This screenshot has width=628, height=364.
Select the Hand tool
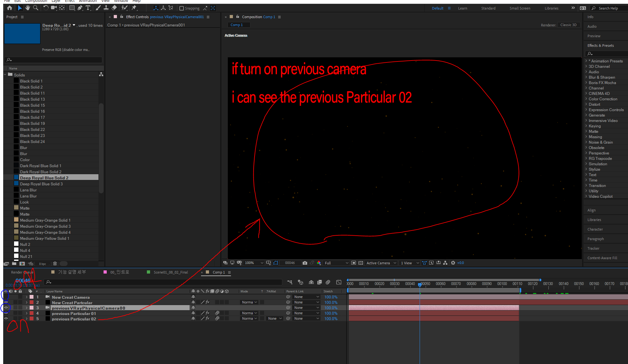28,8
